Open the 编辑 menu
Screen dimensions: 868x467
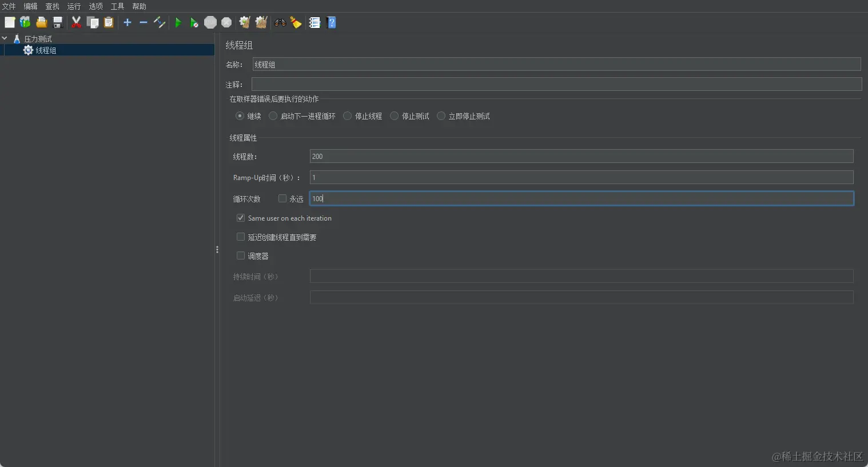pos(30,6)
